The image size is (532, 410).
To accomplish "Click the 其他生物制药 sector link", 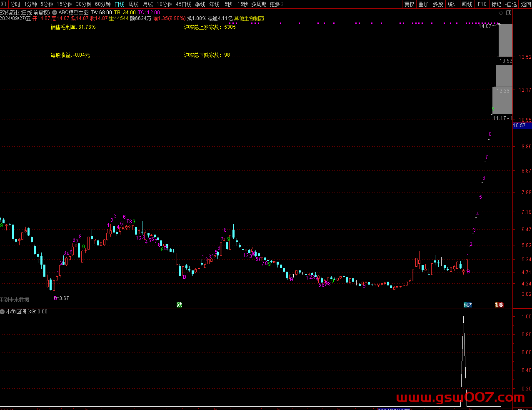I will pos(249,19).
